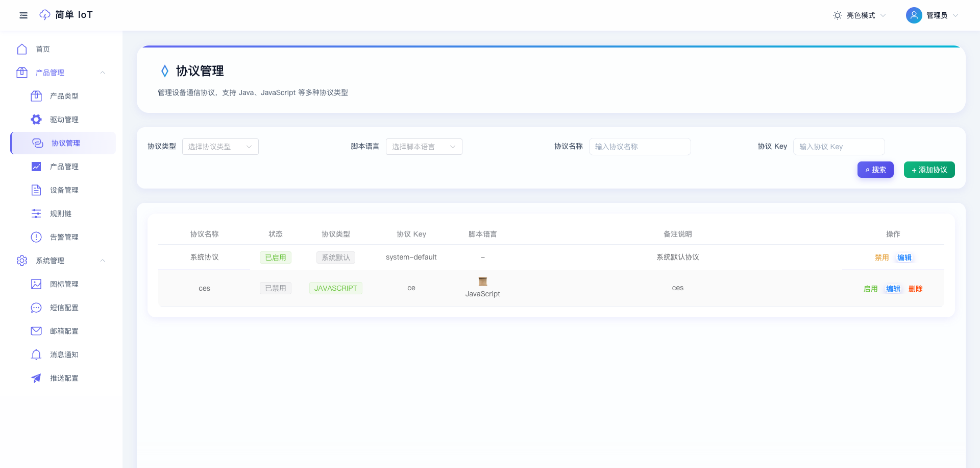This screenshot has height=468, width=980.
Task: Click the 管理员 user avatar icon
Action: (914, 15)
